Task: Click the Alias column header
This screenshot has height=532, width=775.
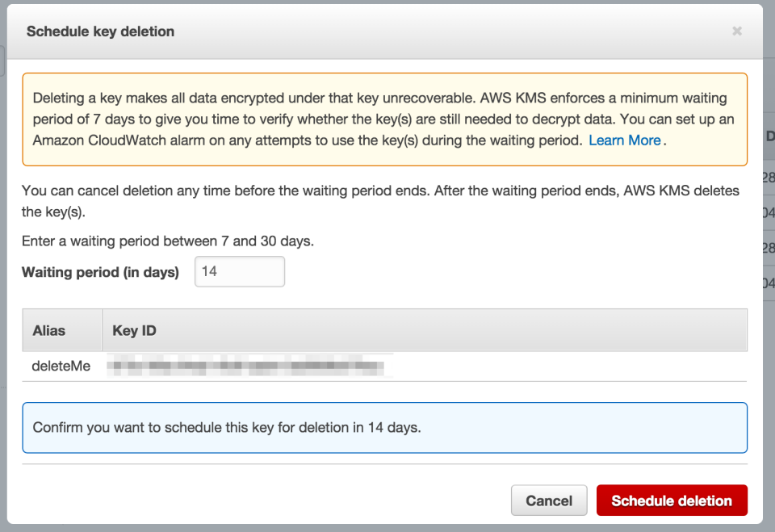Action: coord(49,330)
